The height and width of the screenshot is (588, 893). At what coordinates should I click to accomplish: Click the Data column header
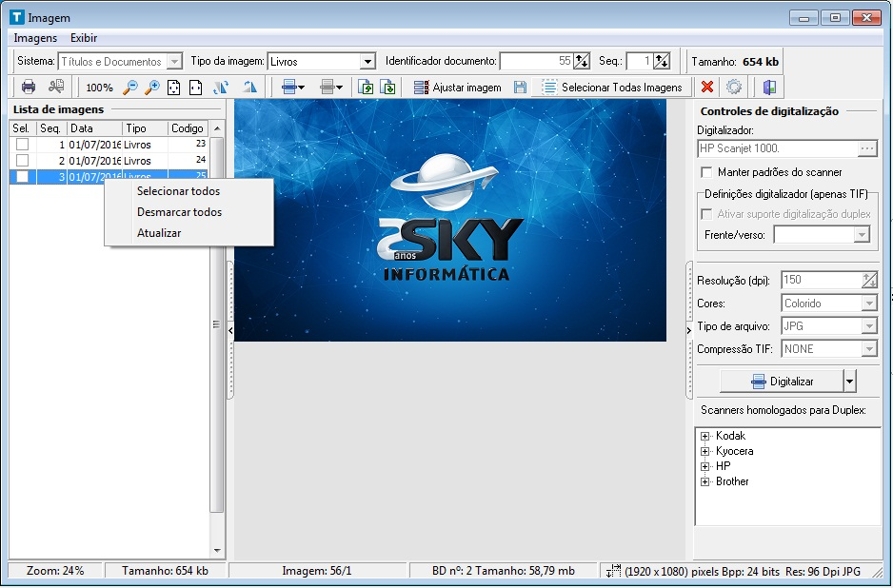(x=94, y=128)
